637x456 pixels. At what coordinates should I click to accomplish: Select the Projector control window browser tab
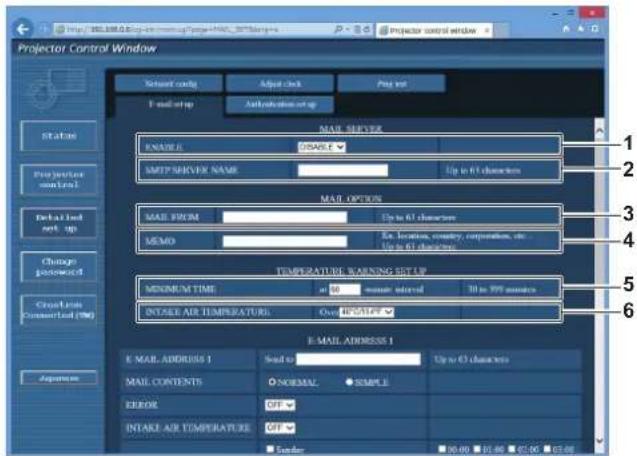coord(434,30)
